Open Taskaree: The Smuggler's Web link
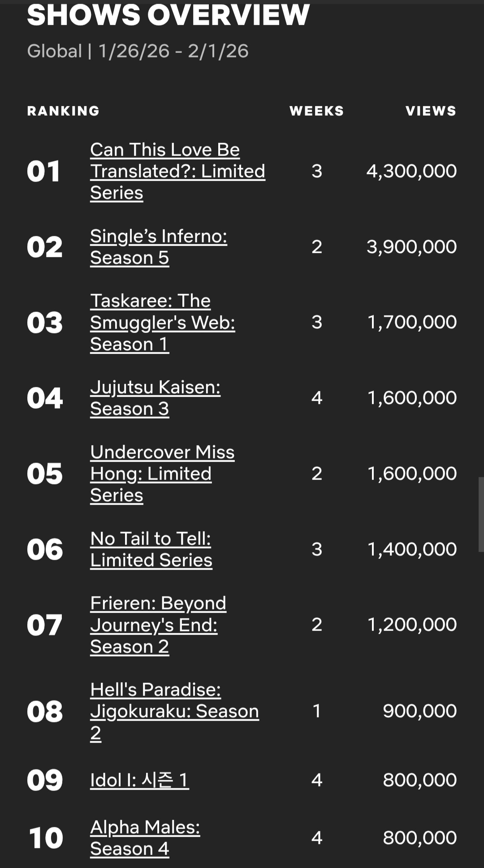The height and width of the screenshot is (868, 484). tap(163, 322)
